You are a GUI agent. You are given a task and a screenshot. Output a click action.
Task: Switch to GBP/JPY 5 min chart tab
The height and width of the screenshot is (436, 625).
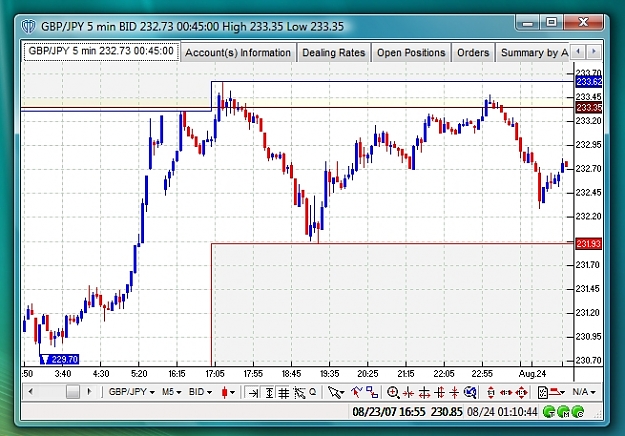coord(102,51)
